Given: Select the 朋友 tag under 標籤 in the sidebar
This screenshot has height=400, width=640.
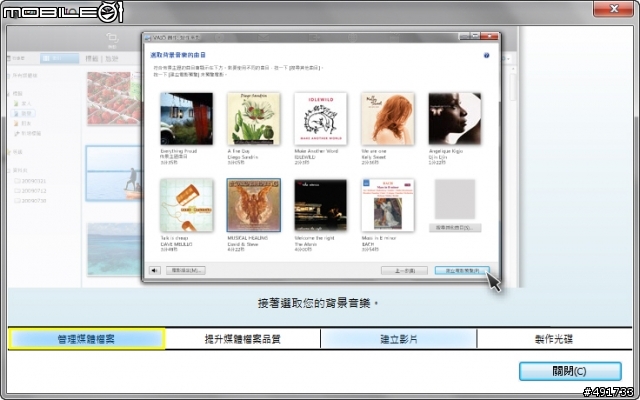Looking at the screenshot, I should [22, 123].
